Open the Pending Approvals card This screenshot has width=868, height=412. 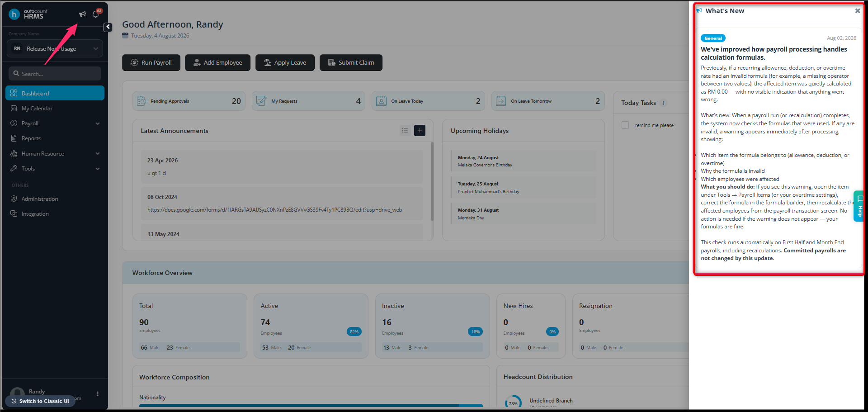(x=189, y=101)
